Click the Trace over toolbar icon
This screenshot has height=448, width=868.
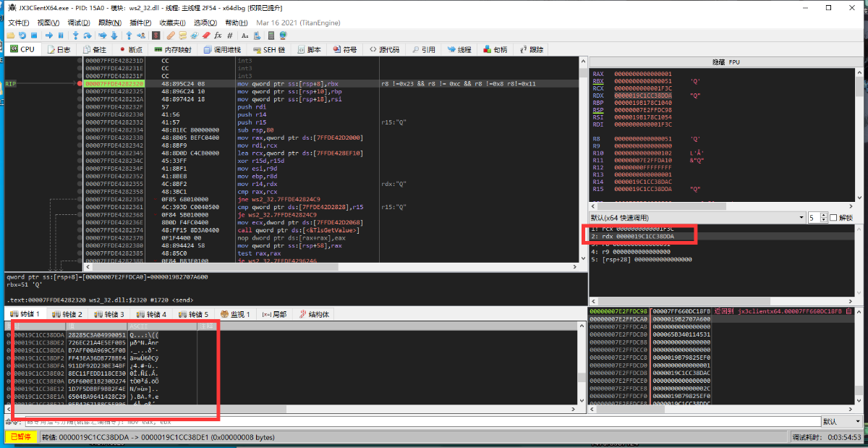114,35
